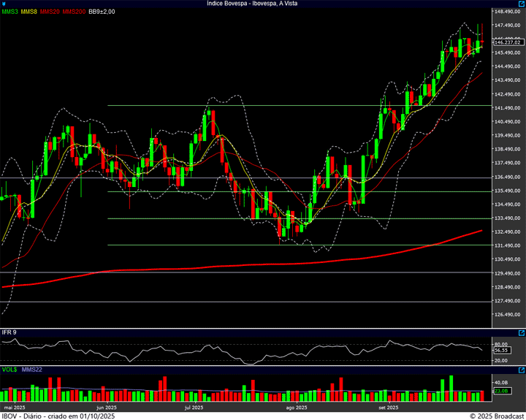Screen dimensions: 526x420
Task: Click the MMS200 indicator legend label
Action: pos(74,12)
